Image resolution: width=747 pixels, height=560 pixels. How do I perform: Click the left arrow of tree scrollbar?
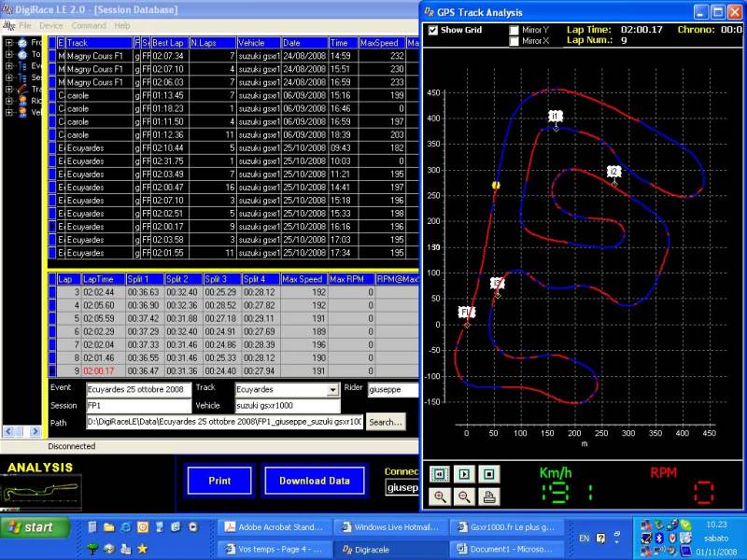point(8,431)
